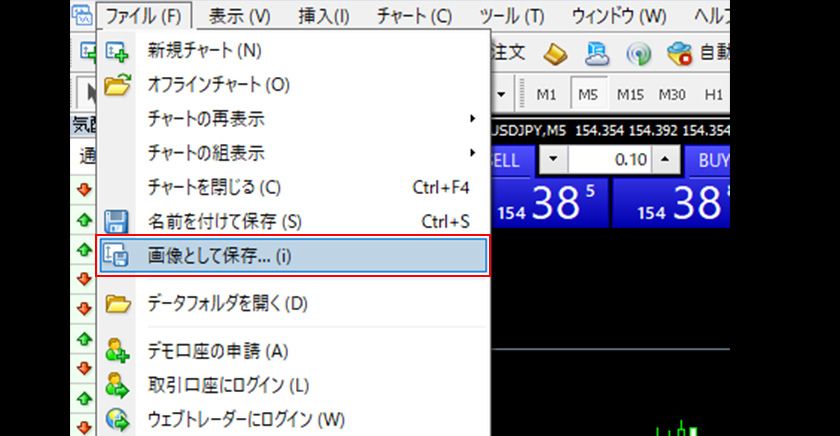Screen dimensions: 840x436
Task: Select オフラインチャート (O) menu entry
Action: (x=294, y=85)
